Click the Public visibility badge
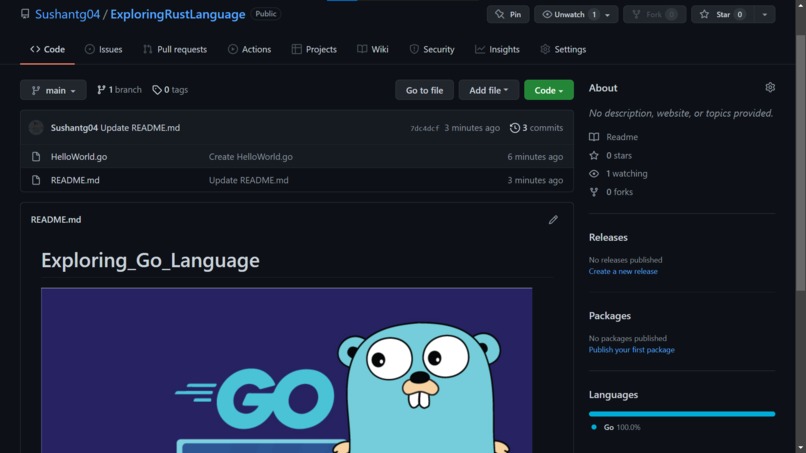Image resolution: width=806 pixels, height=453 pixels. click(266, 14)
